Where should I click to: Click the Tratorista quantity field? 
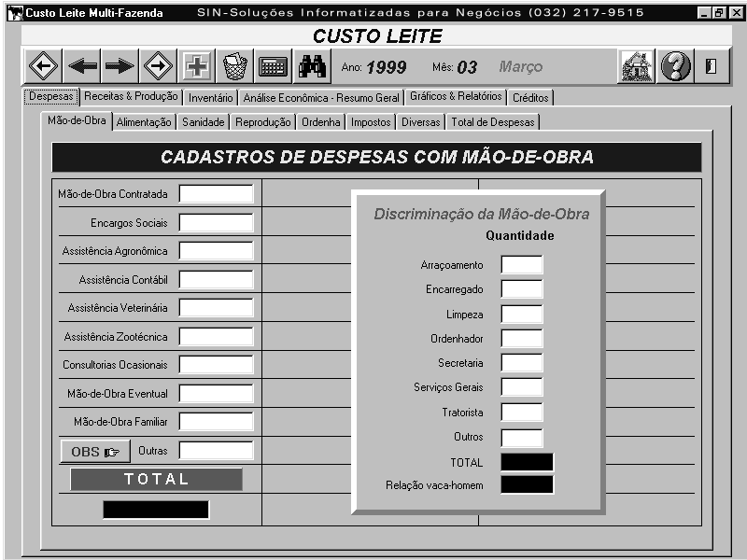coord(522,413)
